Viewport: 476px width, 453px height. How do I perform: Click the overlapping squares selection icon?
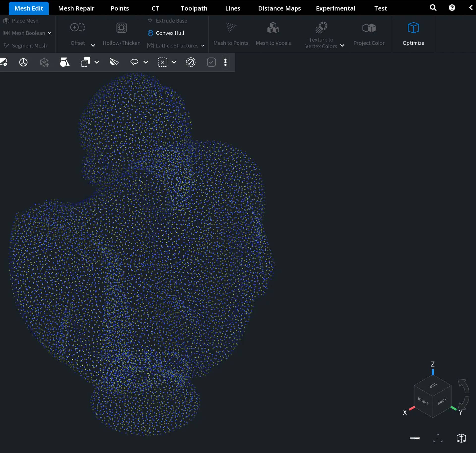point(86,62)
